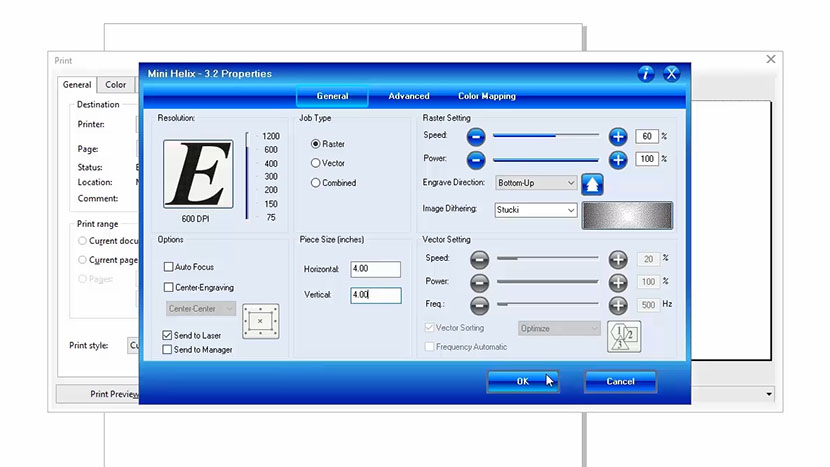Select the Vector job type
This screenshot has height=467, width=830.
[316, 163]
